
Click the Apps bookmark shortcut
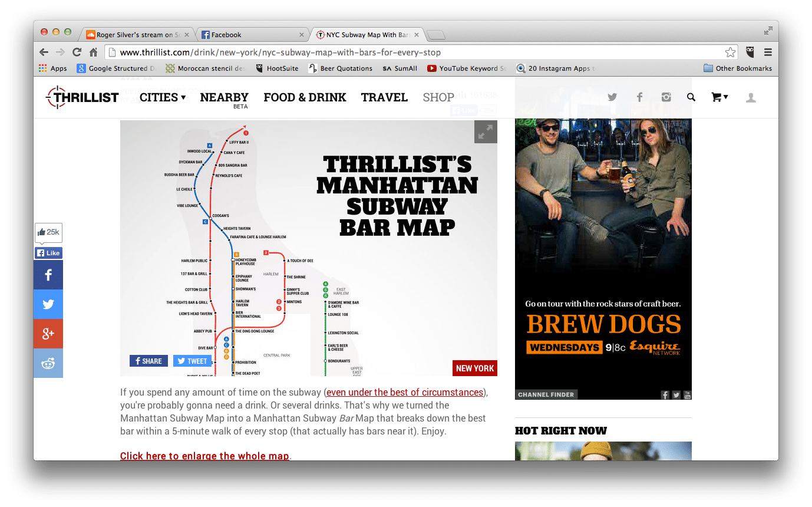[x=53, y=68]
